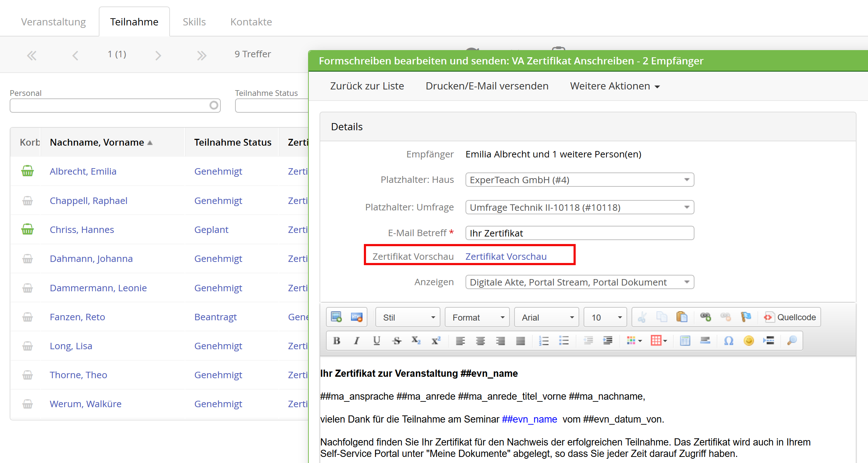
Task: Click the paste clipboard icon
Action: pyautogui.click(x=682, y=317)
